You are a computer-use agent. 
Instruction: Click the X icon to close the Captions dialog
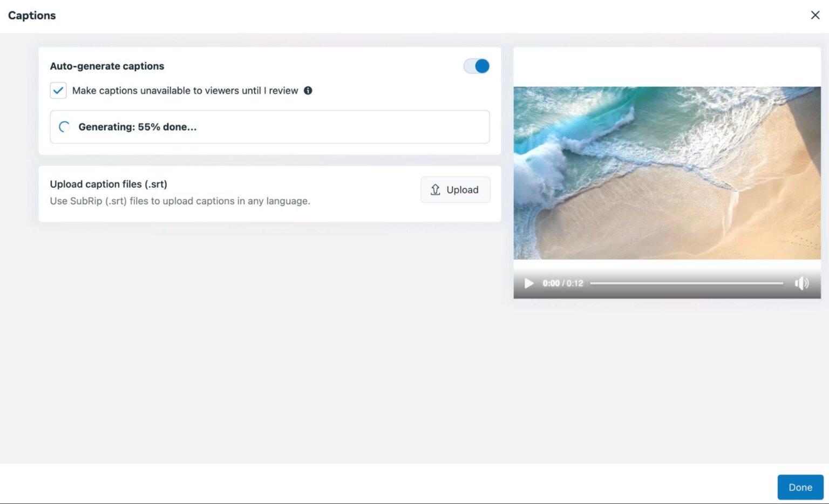(815, 15)
